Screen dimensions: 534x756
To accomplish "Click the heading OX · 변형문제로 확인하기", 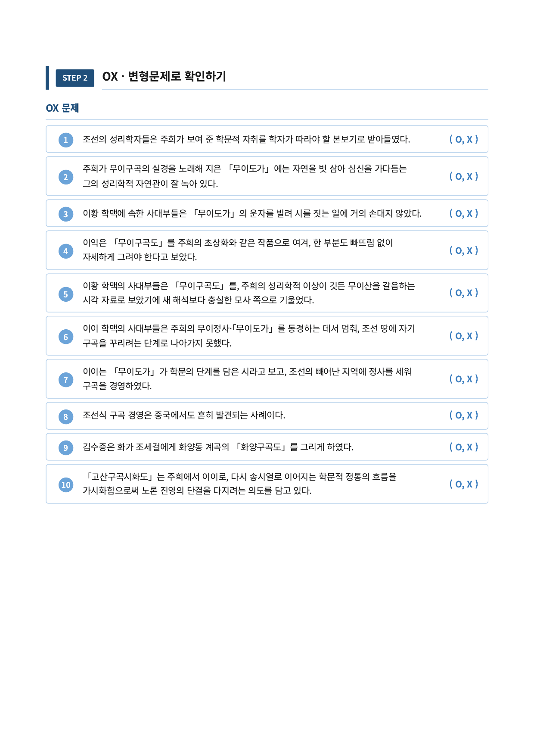I will [164, 76].
